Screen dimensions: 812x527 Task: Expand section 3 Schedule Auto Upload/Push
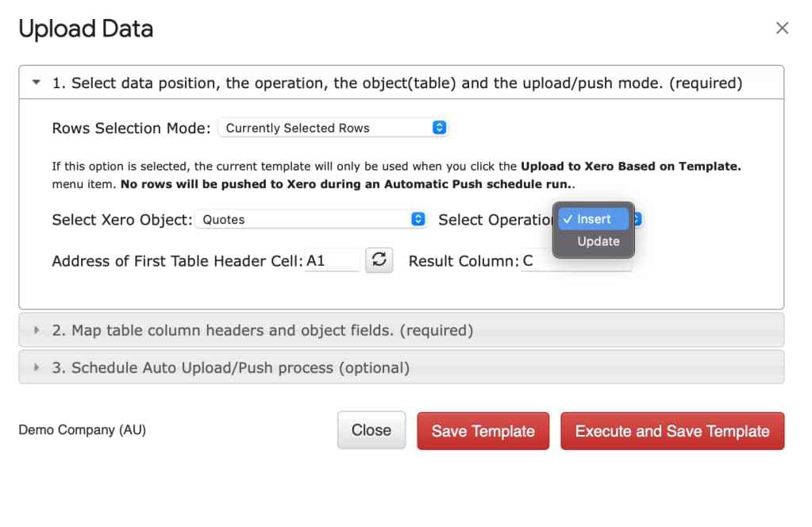[x=402, y=367]
